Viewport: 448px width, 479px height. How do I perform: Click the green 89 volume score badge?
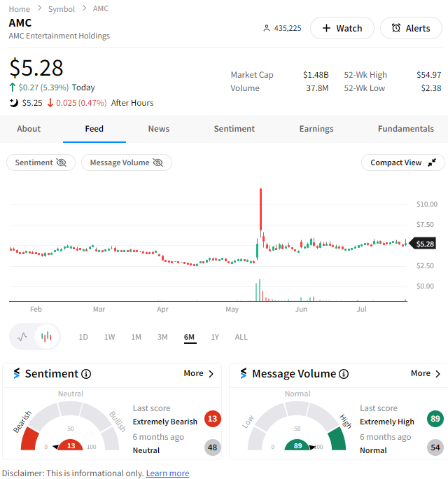pyautogui.click(x=435, y=419)
